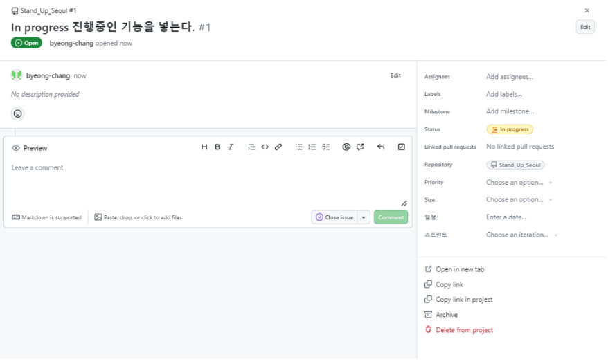608x364 pixels.
Task: Open Priority Choose an option dropdown
Action: [521, 183]
